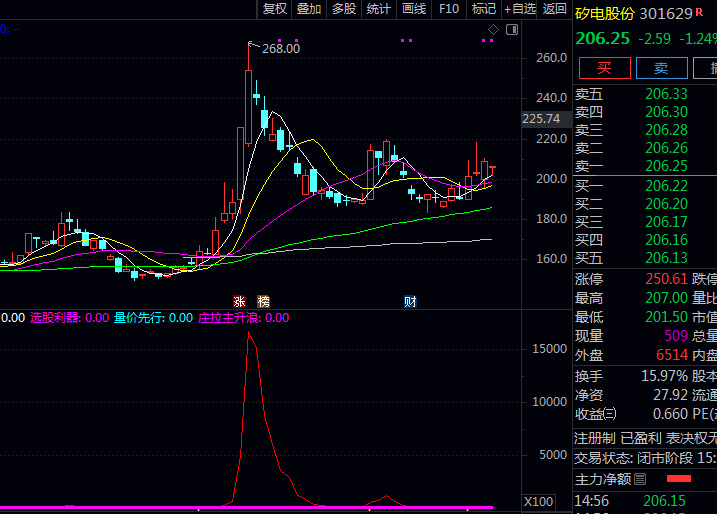Click 最低 value 201.50
Image resolution: width=717 pixels, height=514 pixels.
coord(666,317)
